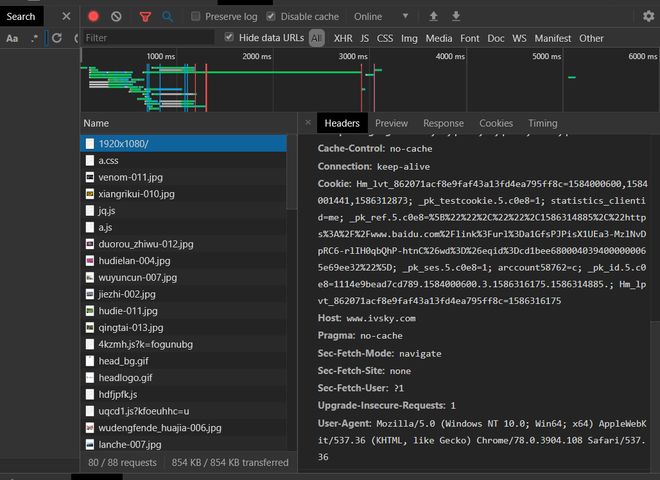The height and width of the screenshot is (480, 660).
Task: Uncheck Hide data URLs
Action: (229, 38)
